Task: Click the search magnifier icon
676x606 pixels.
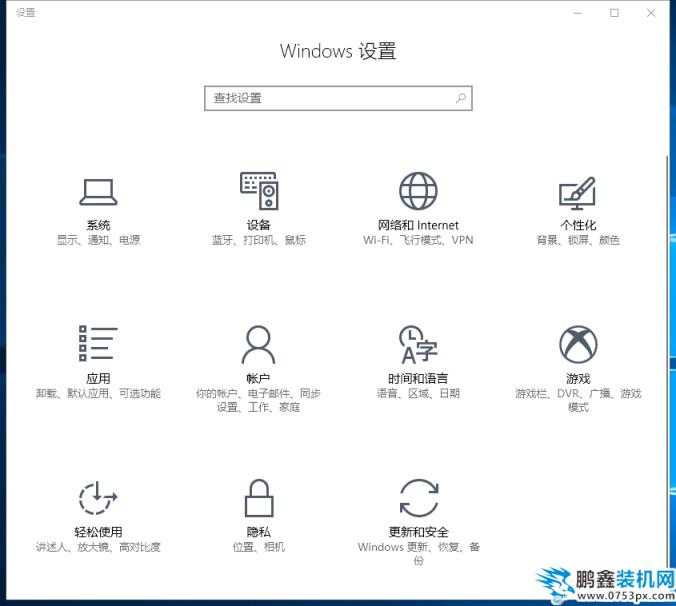Action: 461,98
